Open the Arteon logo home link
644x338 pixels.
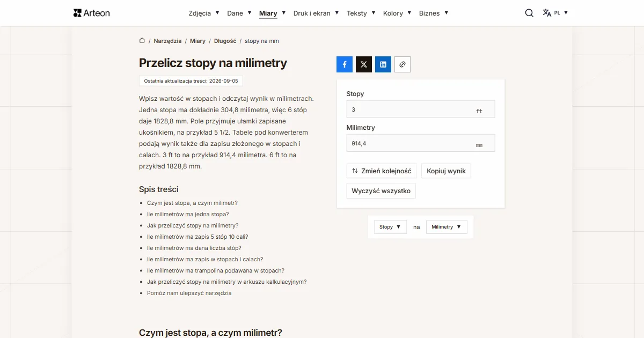[x=92, y=13]
